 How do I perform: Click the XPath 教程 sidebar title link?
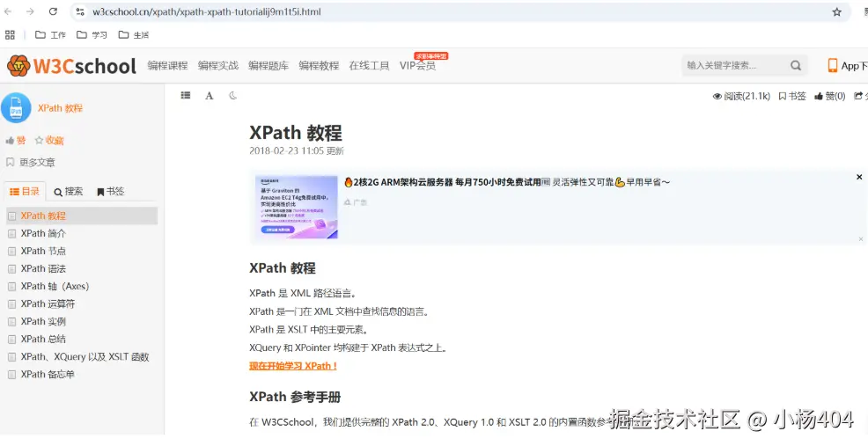click(61, 108)
